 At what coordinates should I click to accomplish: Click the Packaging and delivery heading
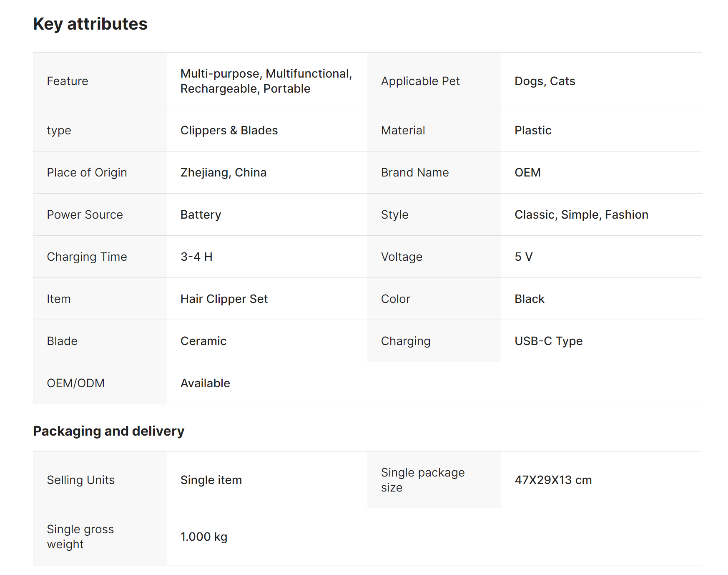[x=108, y=431]
